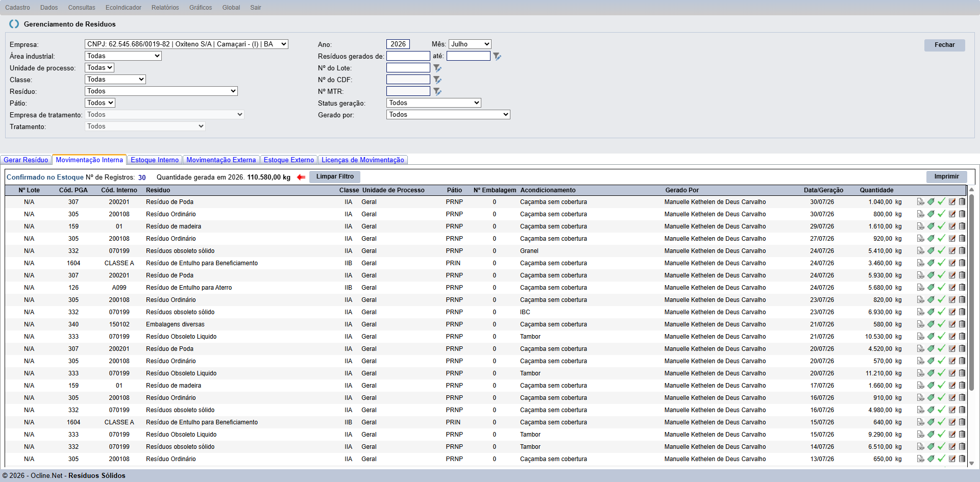Image resolution: width=980 pixels, height=482 pixels.
Task: Open the Empresa dropdown
Action: (186, 44)
